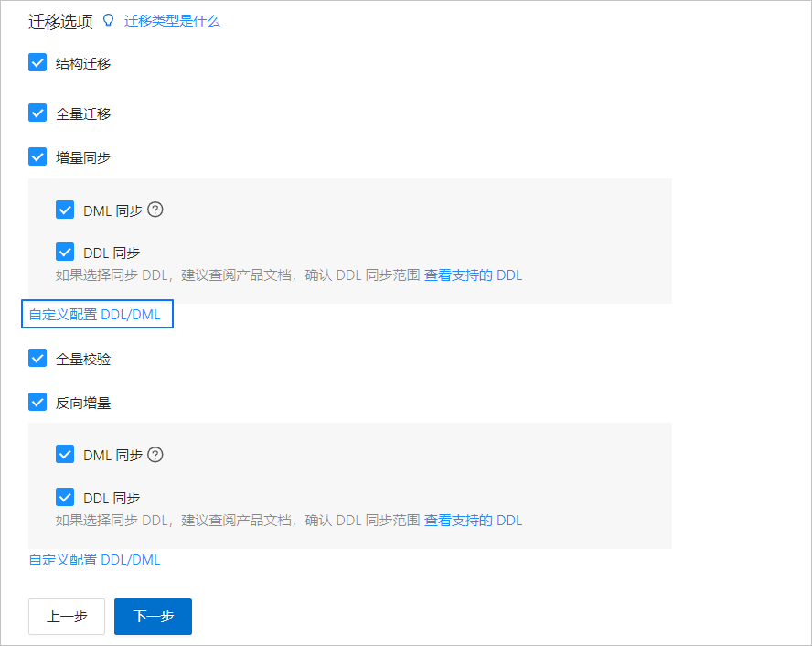The width and height of the screenshot is (812, 646).
Task: Uncheck the 全量校验 checkbox
Action: (x=37, y=358)
